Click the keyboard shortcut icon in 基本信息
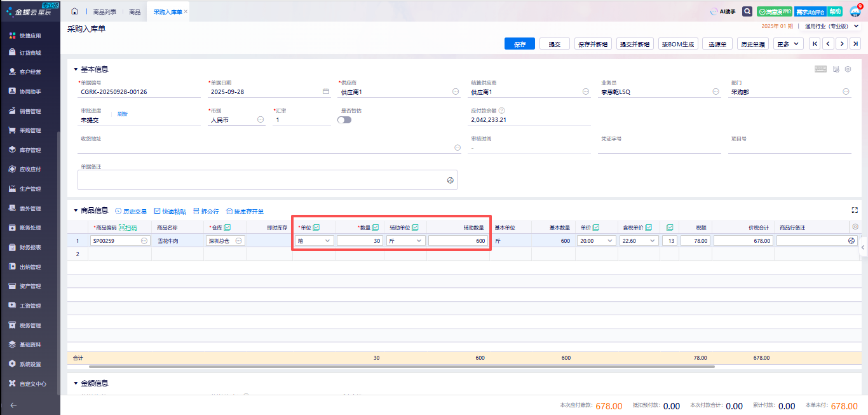Viewport: 868px width, 415px height. [x=820, y=69]
